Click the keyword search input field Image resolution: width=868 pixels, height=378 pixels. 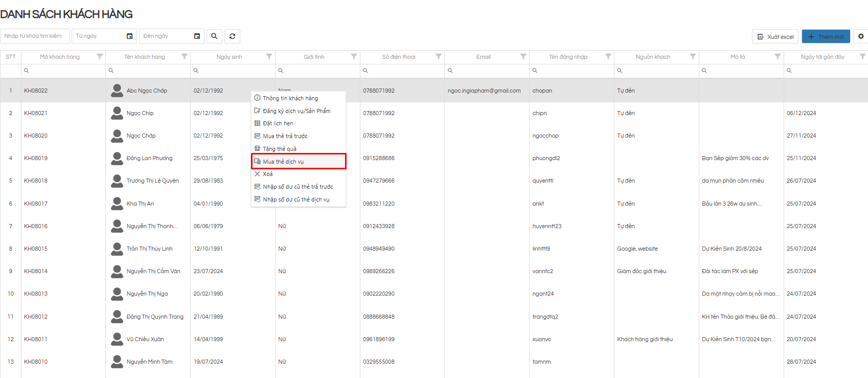35,36
